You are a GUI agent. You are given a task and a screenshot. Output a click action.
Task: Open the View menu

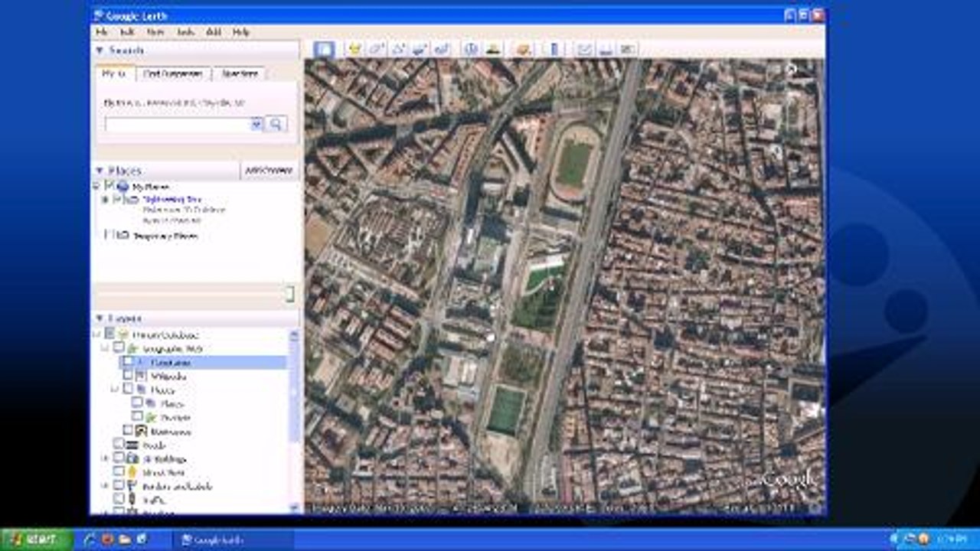155,32
